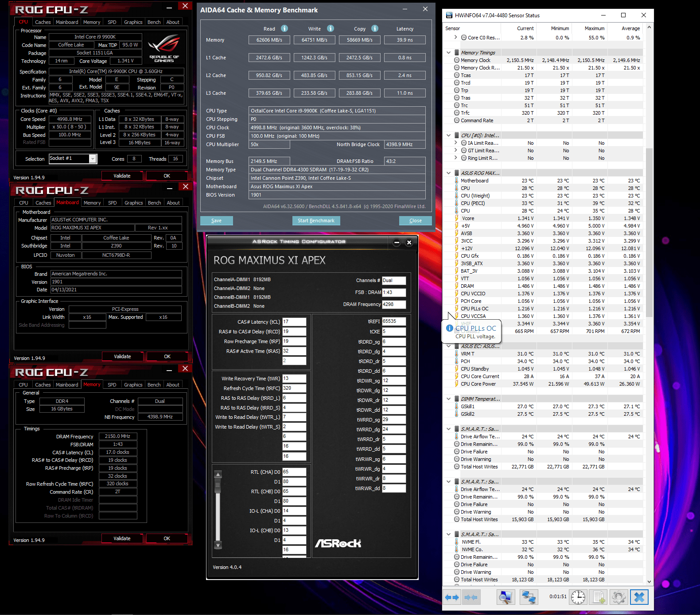
Task: Minimize the ASRock Timing Configurator window
Action: click(397, 242)
